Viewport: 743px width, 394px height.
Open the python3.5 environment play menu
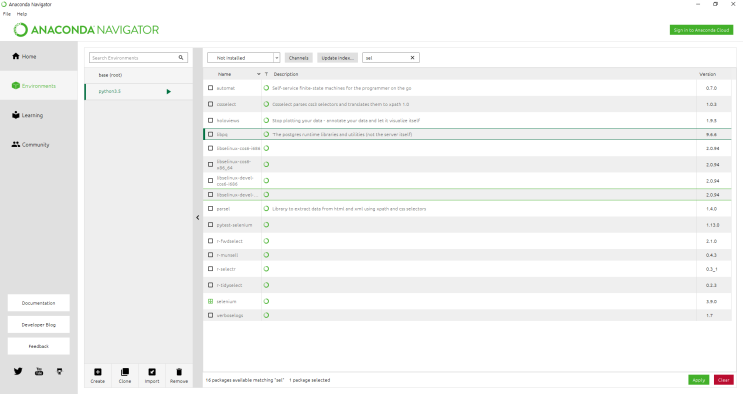169,92
